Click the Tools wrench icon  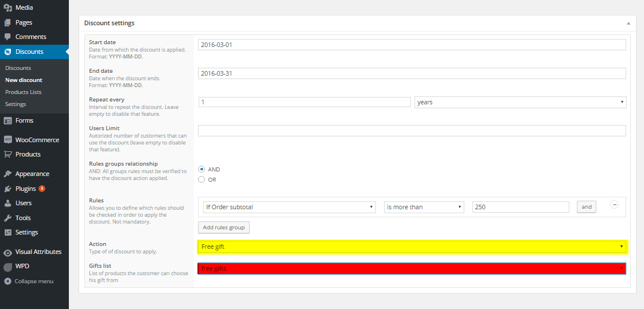(7, 218)
